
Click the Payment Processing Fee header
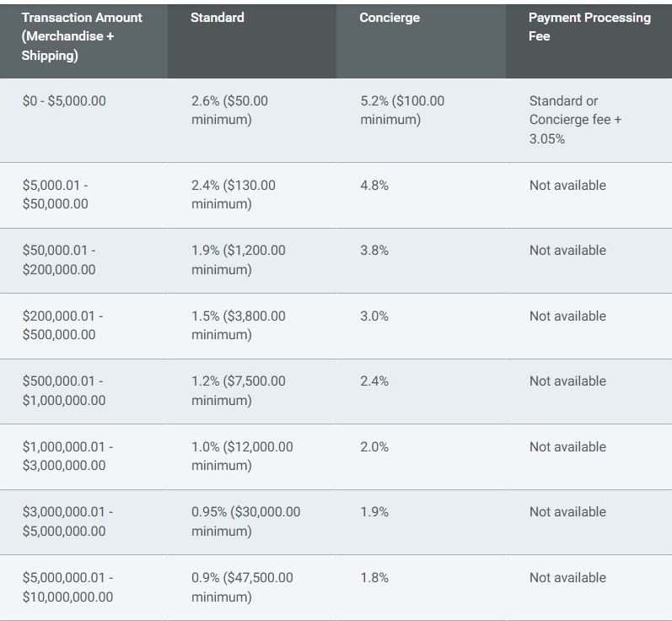click(x=589, y=27)
